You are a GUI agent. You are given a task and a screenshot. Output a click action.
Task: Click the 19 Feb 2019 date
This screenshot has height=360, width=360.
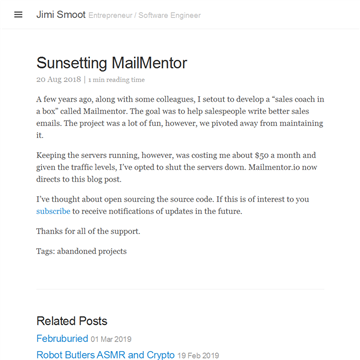[198, 356]
